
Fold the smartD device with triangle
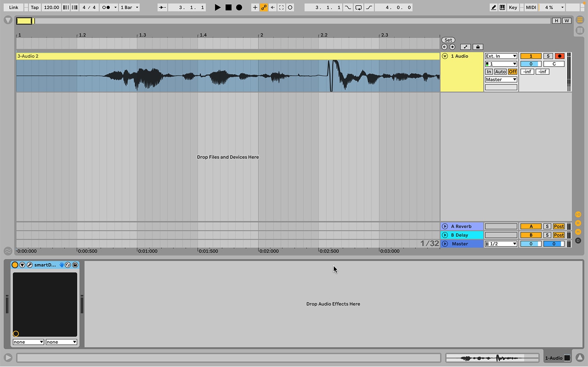[x=22, y=265]
